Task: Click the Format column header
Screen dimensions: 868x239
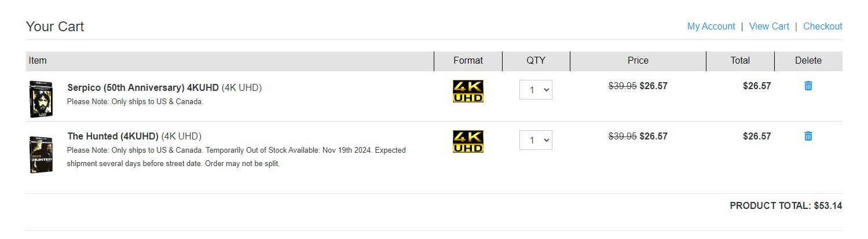Action: click(x=468, y=60)
